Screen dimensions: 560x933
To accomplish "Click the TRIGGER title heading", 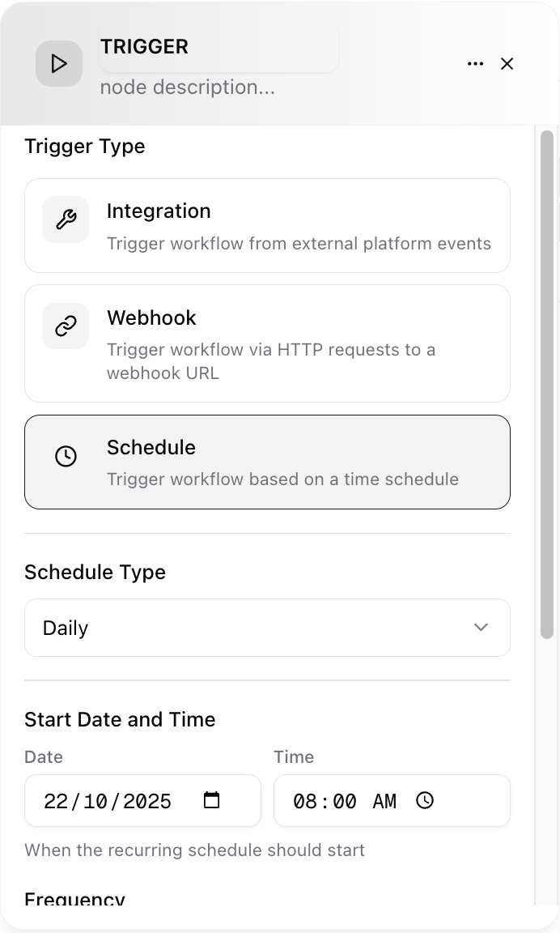I will click(x=145, y=47).
